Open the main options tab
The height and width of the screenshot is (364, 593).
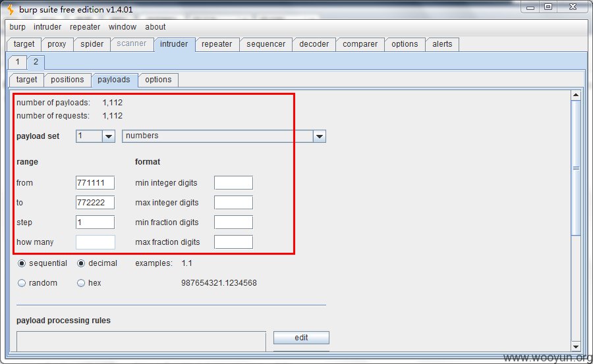pos(405,44)
